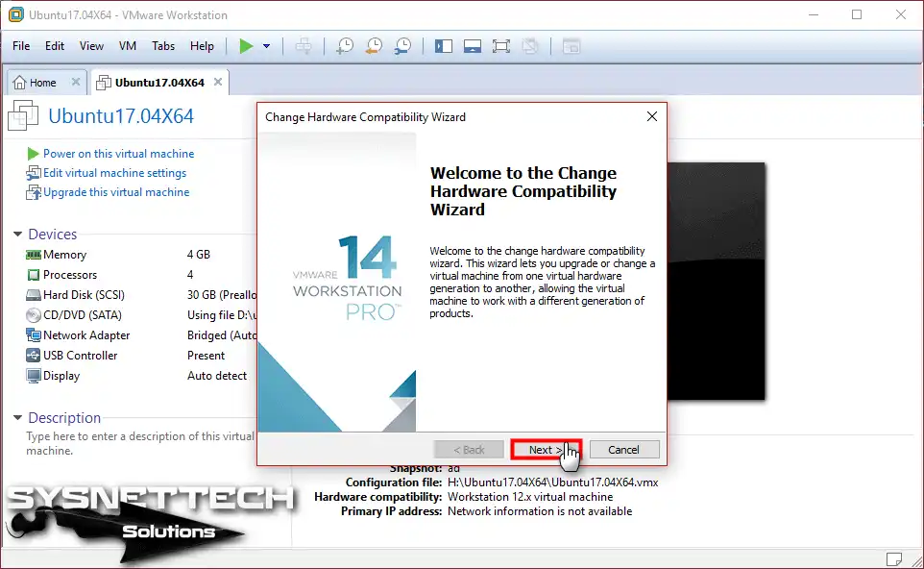This screenshot has height=569, width=924.
Task: Click the Display monitor icon
Action: [x=34, y=376]
